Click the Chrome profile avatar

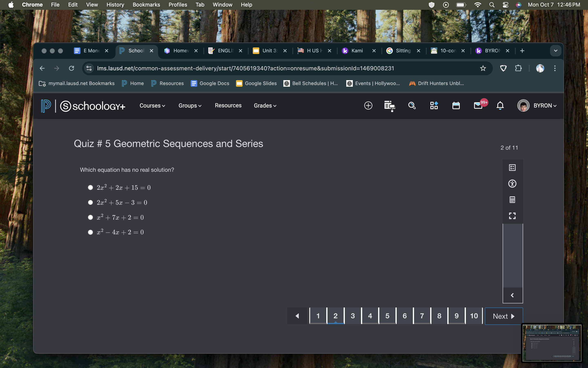pos(540,68)
